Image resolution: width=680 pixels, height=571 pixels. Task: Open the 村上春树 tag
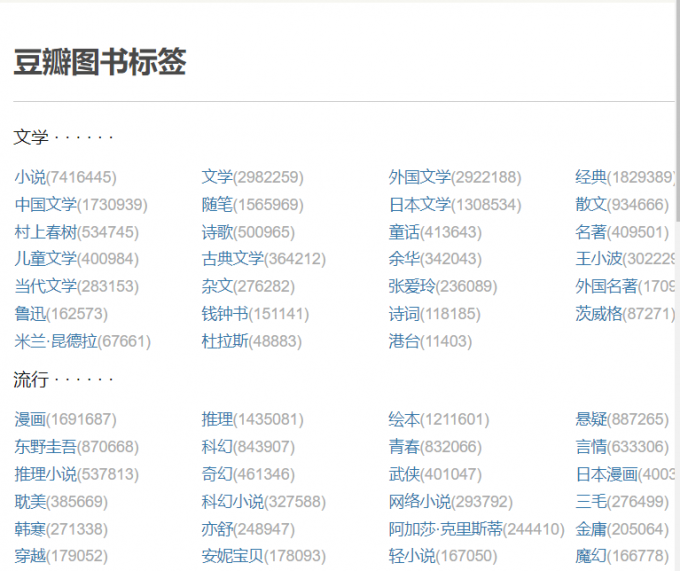46,232
